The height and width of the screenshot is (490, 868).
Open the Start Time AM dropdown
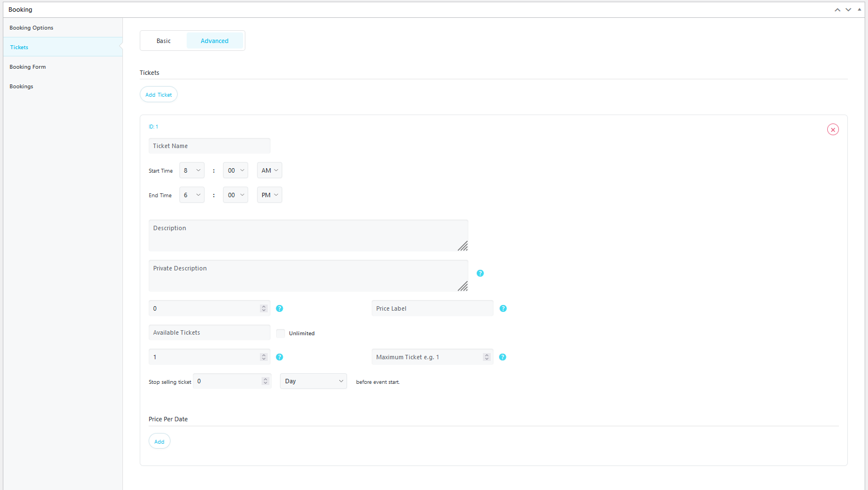coord(269,170)
